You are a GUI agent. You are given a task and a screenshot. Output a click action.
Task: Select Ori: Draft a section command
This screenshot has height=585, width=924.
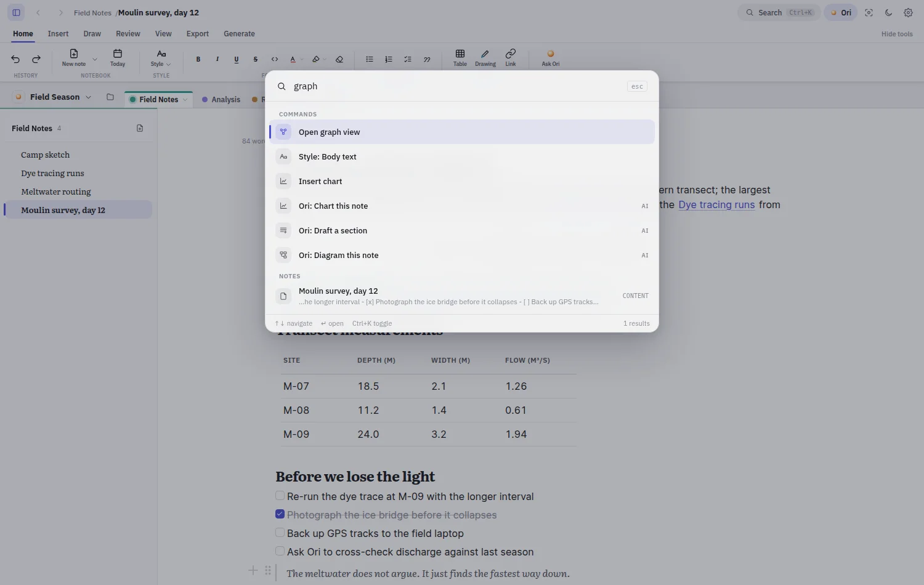tap(462, 230)
